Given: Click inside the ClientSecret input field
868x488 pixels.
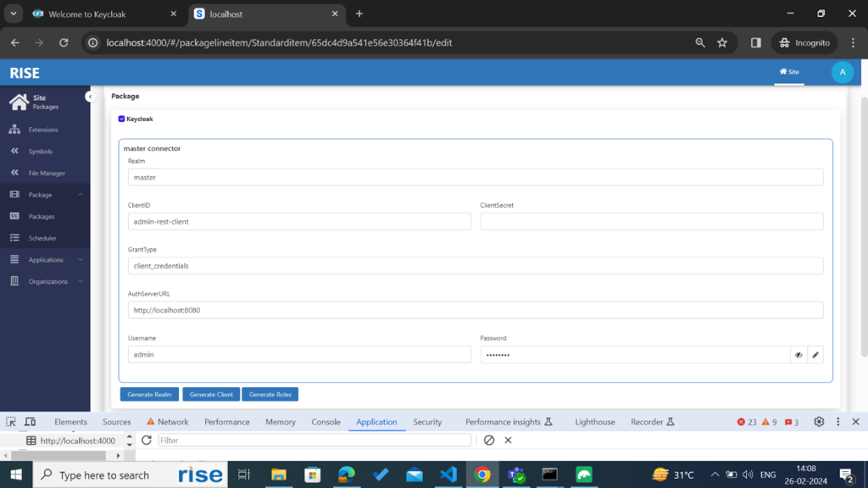Looking at the screenshot, I should click(652, 221).
